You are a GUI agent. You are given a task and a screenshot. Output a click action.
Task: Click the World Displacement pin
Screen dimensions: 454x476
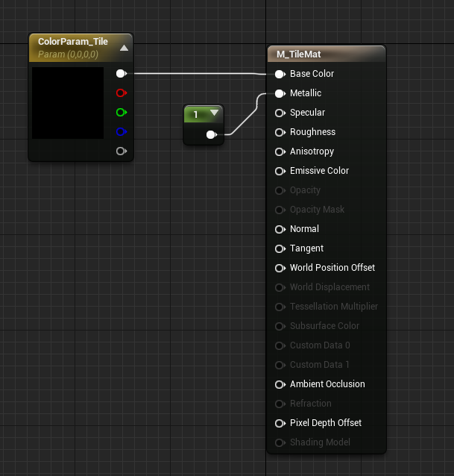click(x=280, y=287)
